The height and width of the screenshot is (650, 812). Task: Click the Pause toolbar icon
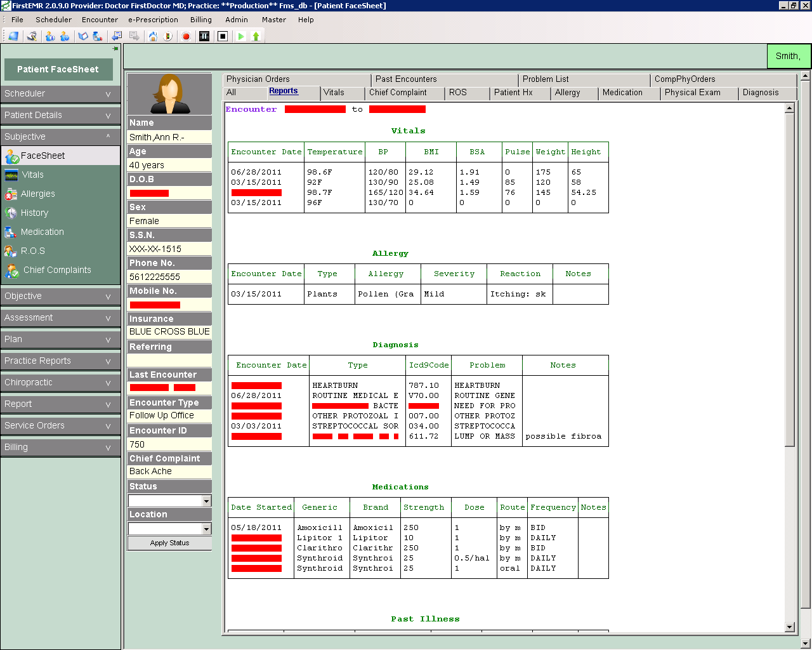204,36
